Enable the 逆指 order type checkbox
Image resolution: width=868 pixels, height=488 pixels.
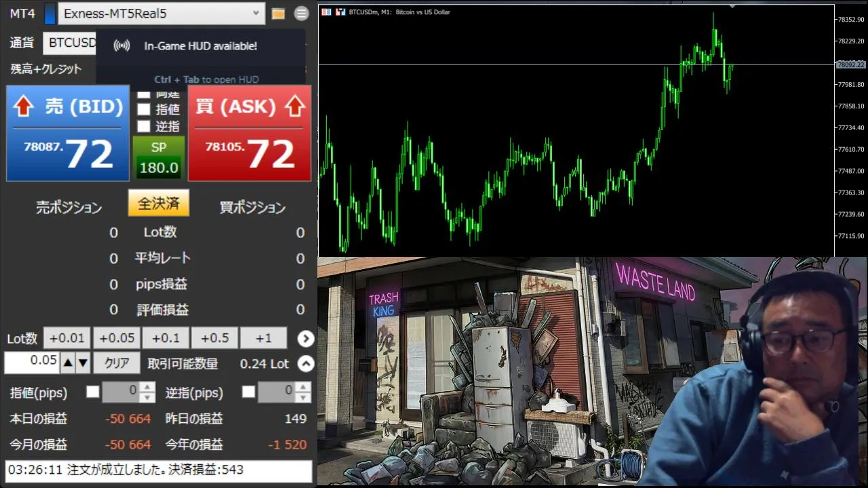click(144, 126)
